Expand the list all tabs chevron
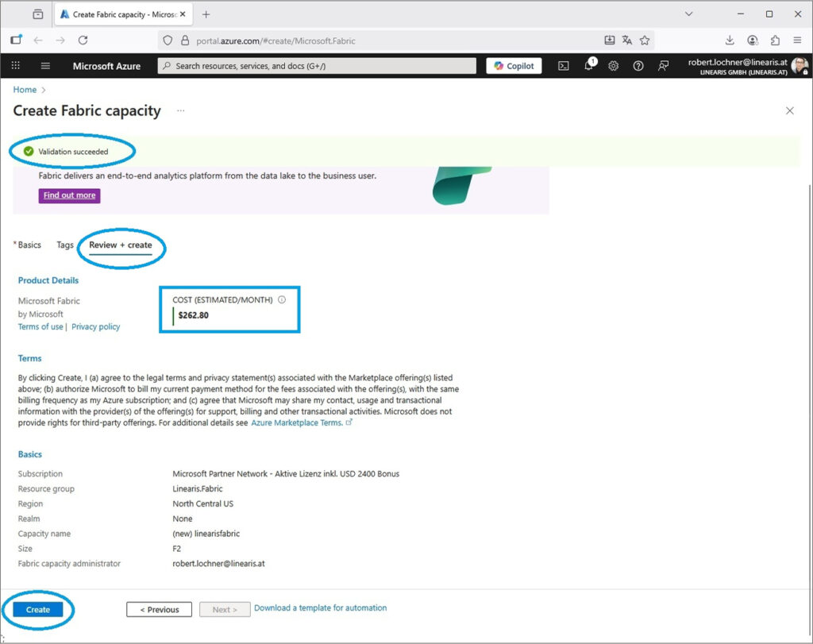This screenshot has height=644, width=813. tap(688, 14)
